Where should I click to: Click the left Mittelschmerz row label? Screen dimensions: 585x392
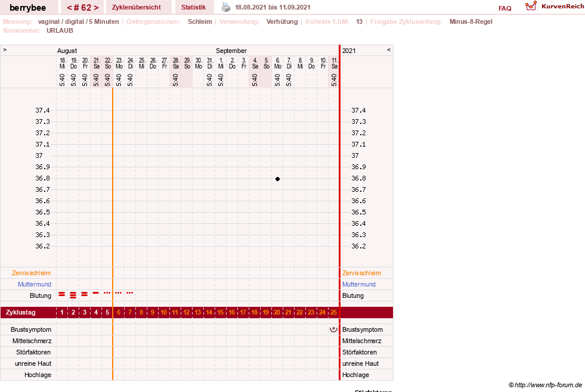point(32,341)
